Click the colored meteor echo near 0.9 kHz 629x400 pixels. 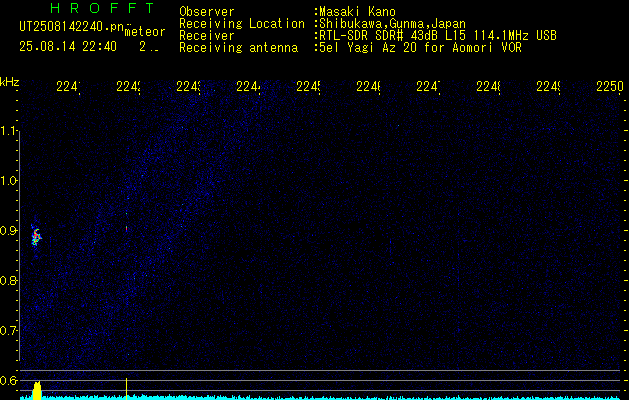pos(36,236)
